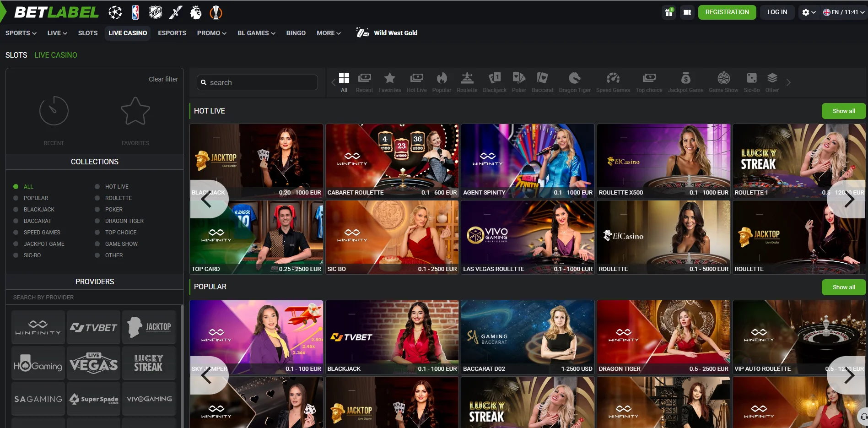
Task: Show all HOT LIVE games
Action: [844, 111]
